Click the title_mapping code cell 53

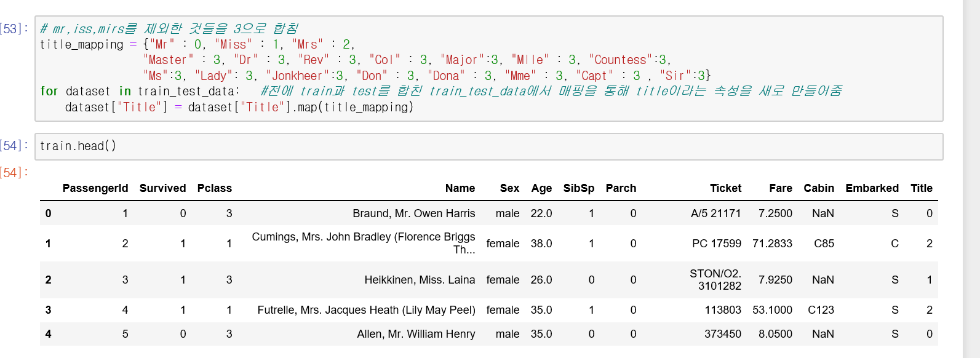tap(489, 68)
